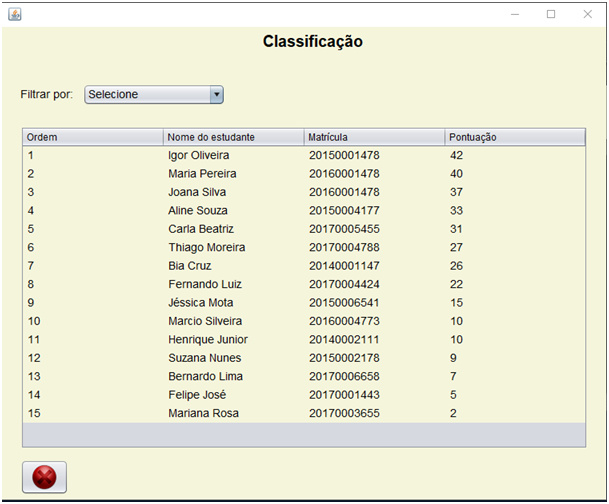Close the window with the X
Screen dimensions: 609x504
588,14
